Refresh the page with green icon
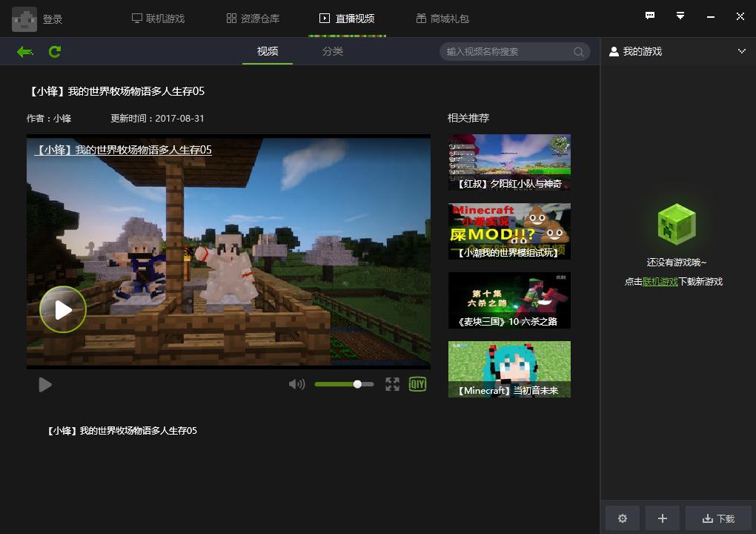The width and height of the screenshot is (756, 534). 55,52
